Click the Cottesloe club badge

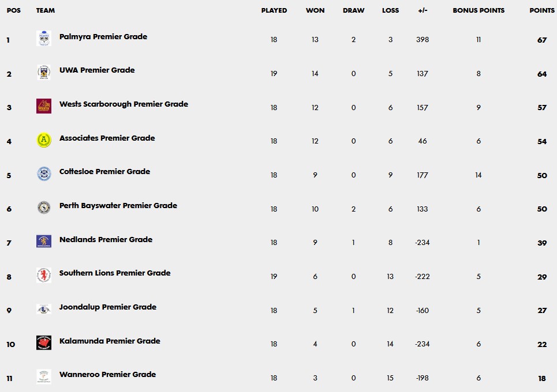[x=44, y=174]
